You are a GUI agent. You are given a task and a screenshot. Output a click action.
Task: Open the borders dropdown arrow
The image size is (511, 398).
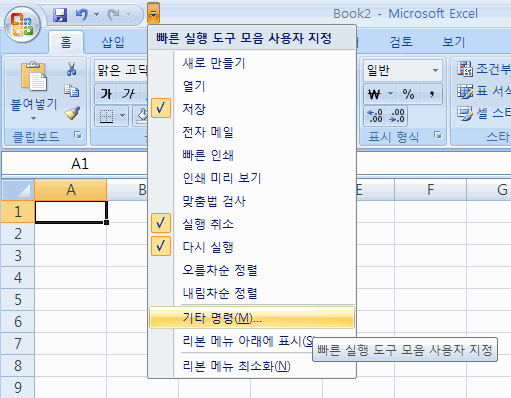[122, 116]
